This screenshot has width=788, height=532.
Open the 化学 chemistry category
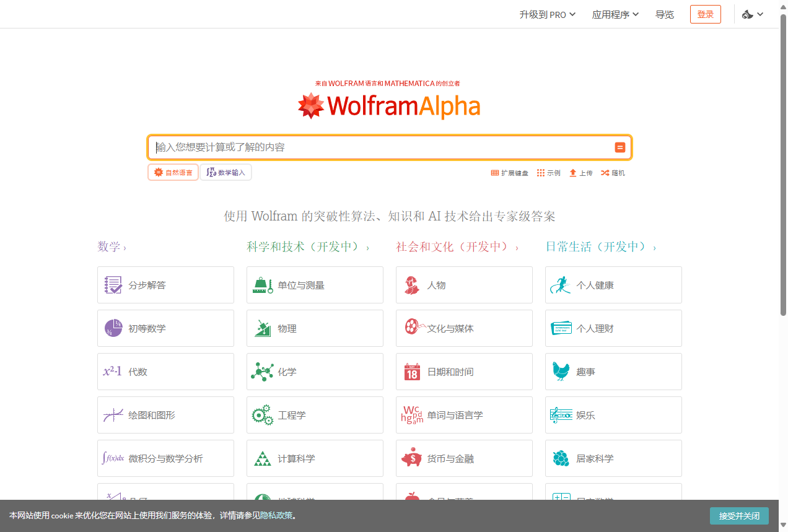(315, 371)
